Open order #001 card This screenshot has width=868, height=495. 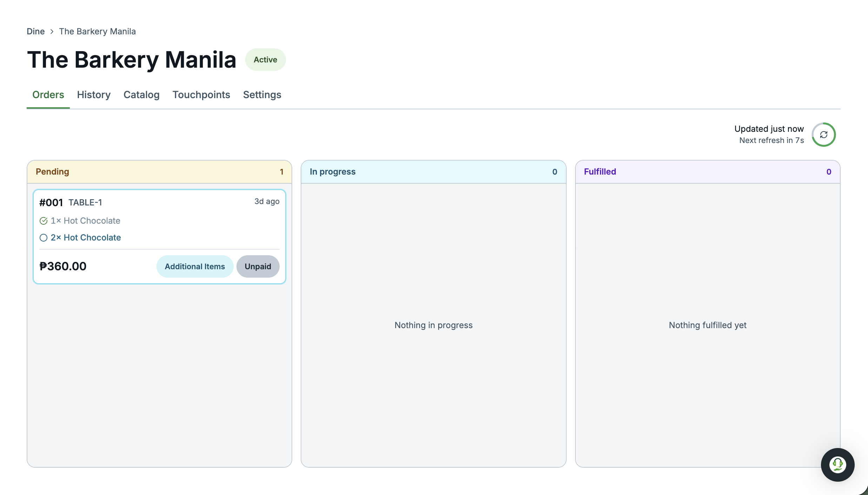click(x=159, y=237)
